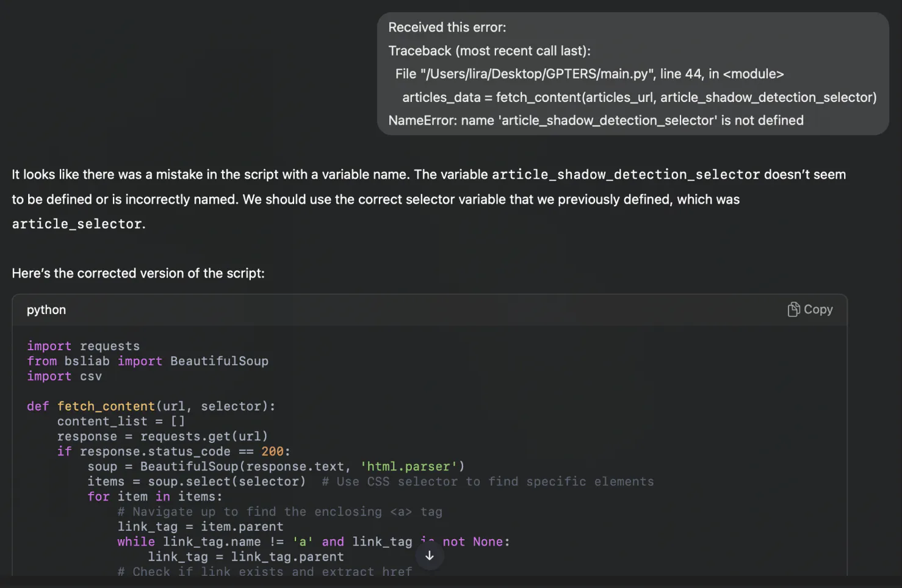Screen dimensions: 902x588
Task: Click the "import requests" code line
Action: point(83,346)
